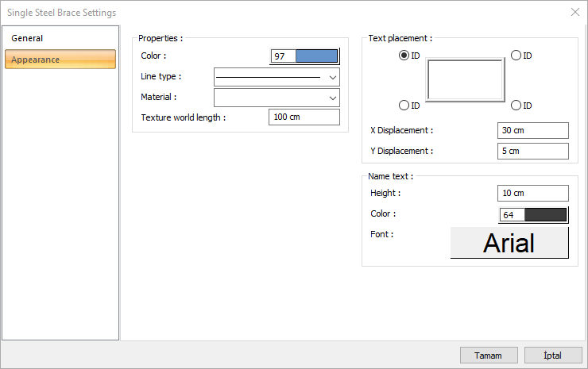Viewport: 588px width, 369px height.
Task: Select the bottom-left ID radio button
Action: 404,106
